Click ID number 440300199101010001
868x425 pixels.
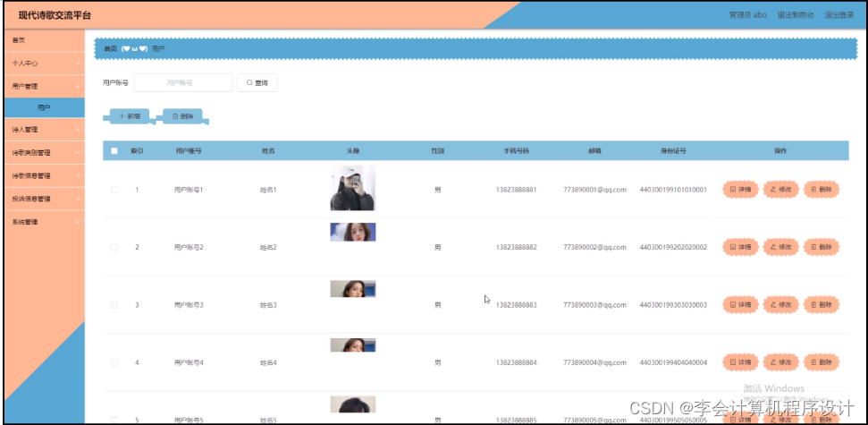673,190
